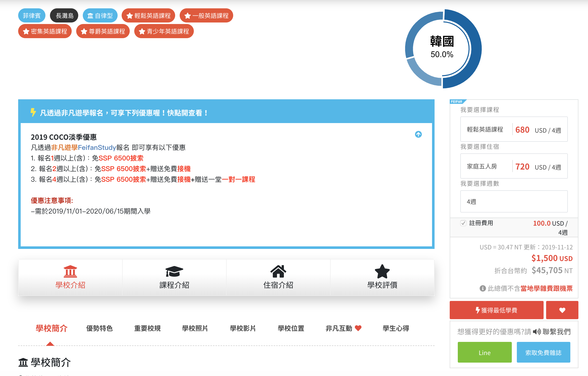The height and width of the screenshot is (376, 588).
Task: Open the weeks dropdown showing 4週
Action: (514, 202)
